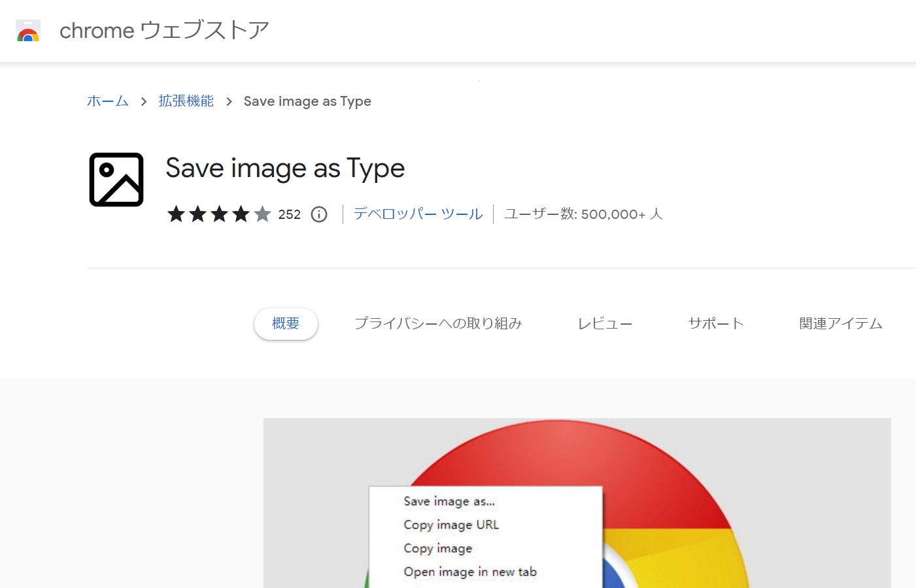Click the 252 ratings count

(290, 214)
